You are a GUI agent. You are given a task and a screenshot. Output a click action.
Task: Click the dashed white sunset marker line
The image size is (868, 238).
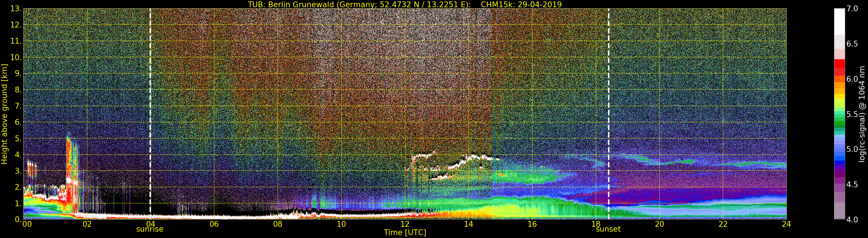pyautogui.click(x=609, y=114)
